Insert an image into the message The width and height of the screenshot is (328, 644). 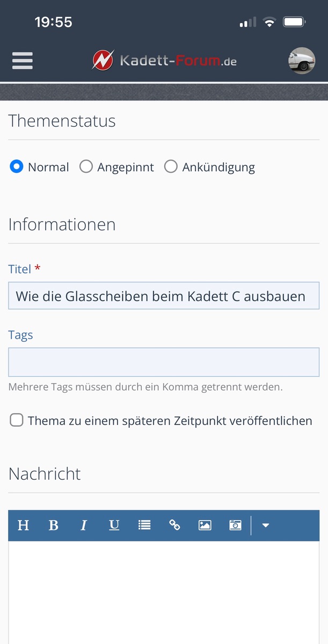pos(205,525)
